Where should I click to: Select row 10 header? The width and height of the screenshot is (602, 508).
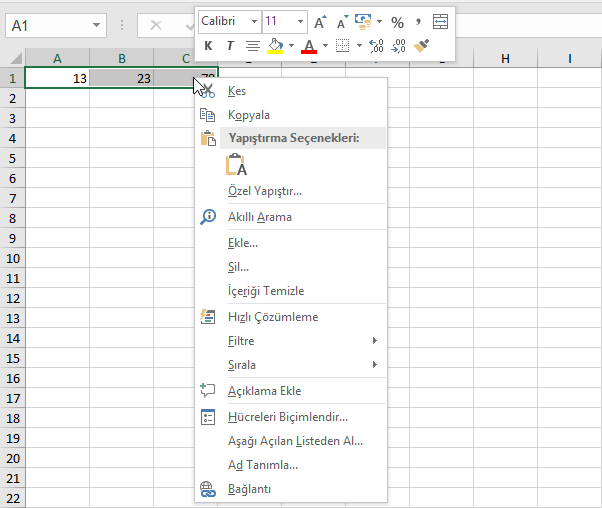coord(12,258)
